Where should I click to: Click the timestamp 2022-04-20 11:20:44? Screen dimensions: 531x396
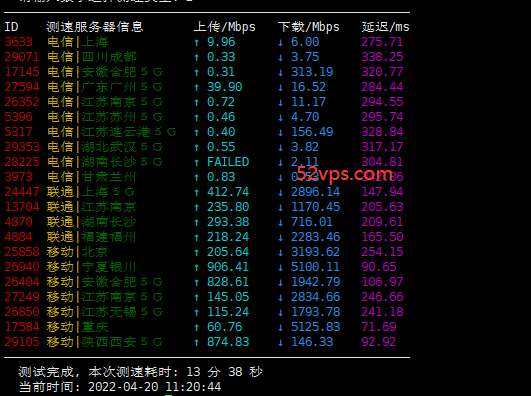tap(154, 387)
